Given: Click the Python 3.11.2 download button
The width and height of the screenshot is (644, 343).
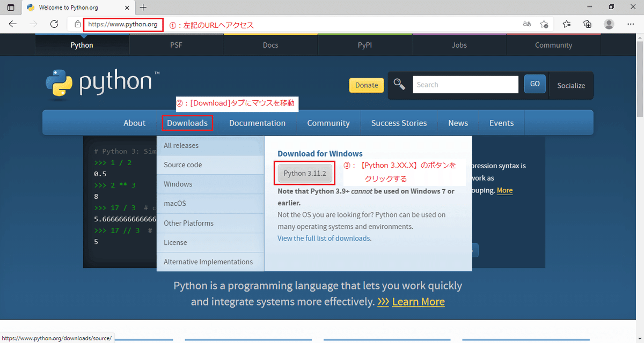Looking at the screenshot, I should pyautogui.click(x=304, y=173).
